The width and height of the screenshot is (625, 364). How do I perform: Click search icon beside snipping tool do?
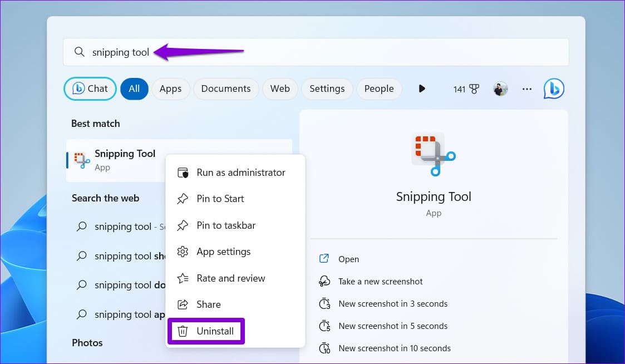click(81, 284)
